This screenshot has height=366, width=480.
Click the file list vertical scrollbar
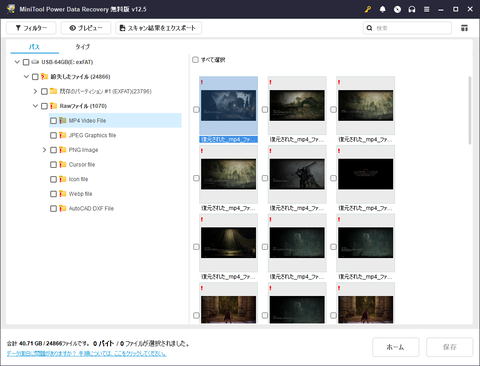tap(470, 110)
